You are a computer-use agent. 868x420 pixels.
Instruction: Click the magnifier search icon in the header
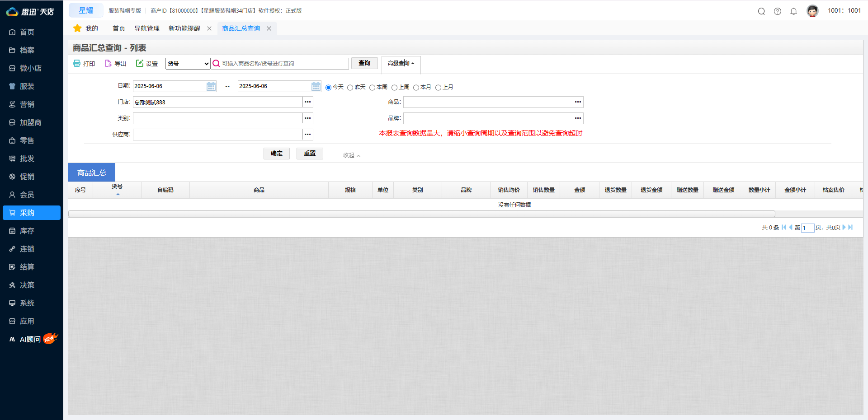[x=761, y=11]
